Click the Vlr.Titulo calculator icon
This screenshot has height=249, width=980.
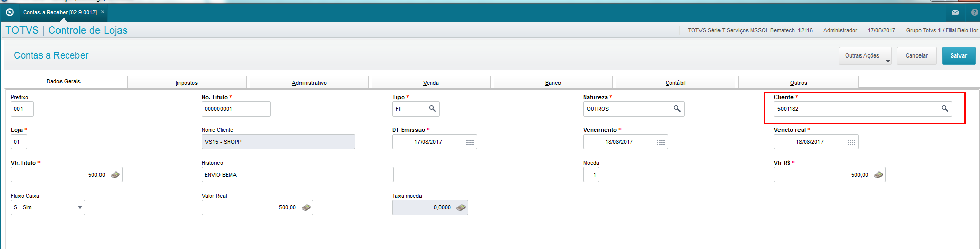point(115,175)
